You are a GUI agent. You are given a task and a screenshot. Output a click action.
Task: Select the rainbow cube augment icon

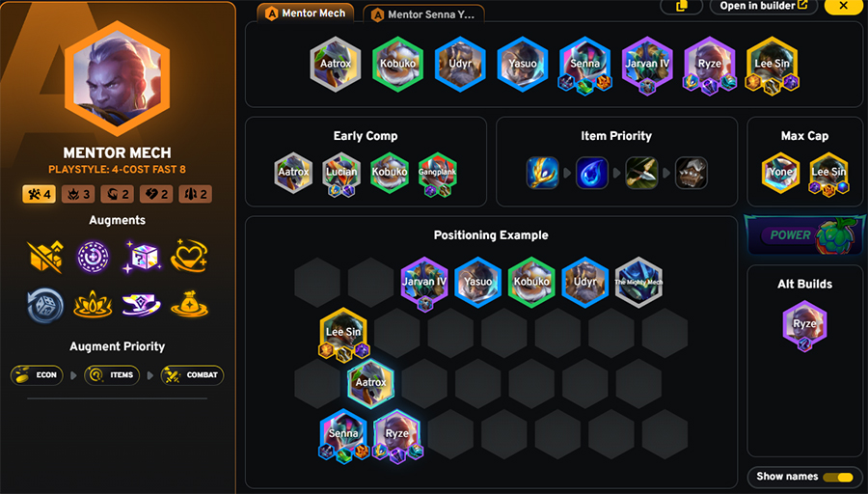click(142, 257)
